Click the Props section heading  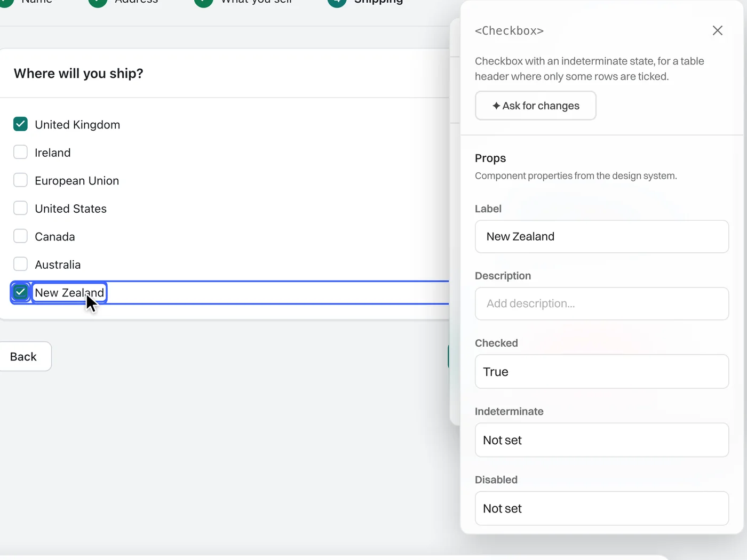[x=490, y=158]
